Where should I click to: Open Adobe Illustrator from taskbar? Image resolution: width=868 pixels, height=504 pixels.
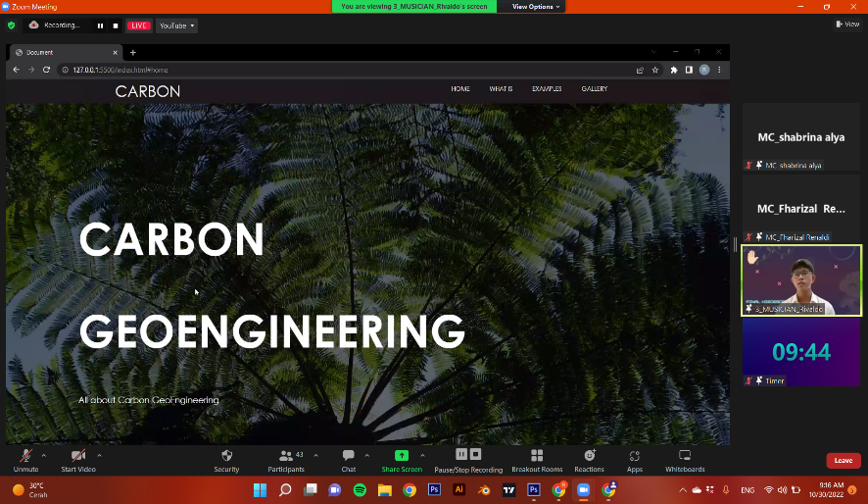pyautogui.click(x=458, y=490)
